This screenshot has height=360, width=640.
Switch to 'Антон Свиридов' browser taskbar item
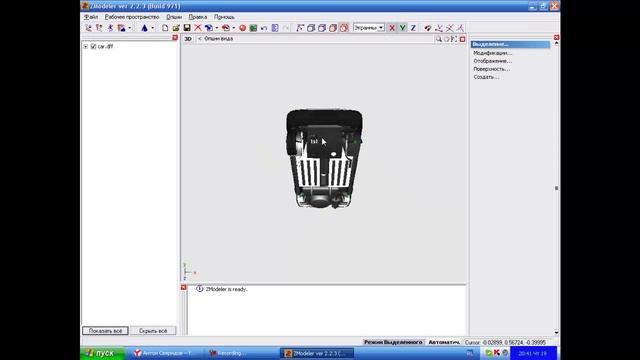166,353
